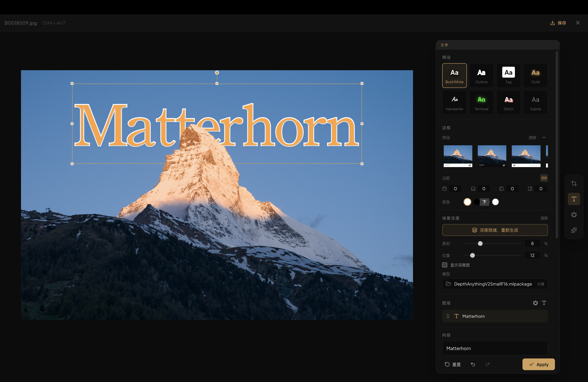
Task: Click the 位置 position slider handle
Action: (x=472, y=255)
